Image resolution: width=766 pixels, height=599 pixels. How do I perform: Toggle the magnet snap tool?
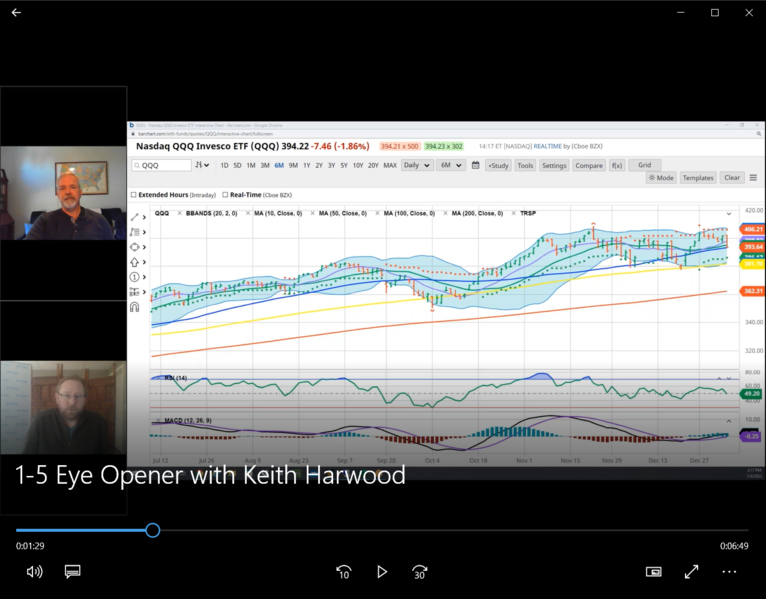[134, 307]
